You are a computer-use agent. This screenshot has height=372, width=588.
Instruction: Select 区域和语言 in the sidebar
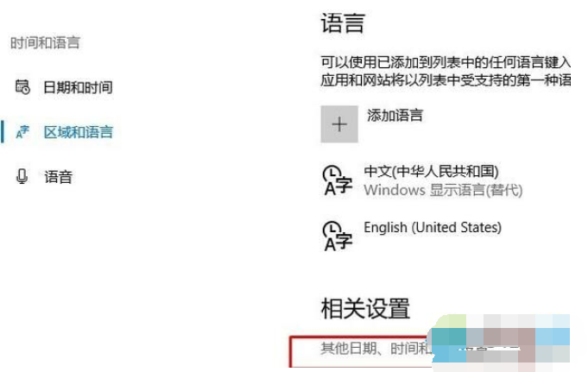78,132
